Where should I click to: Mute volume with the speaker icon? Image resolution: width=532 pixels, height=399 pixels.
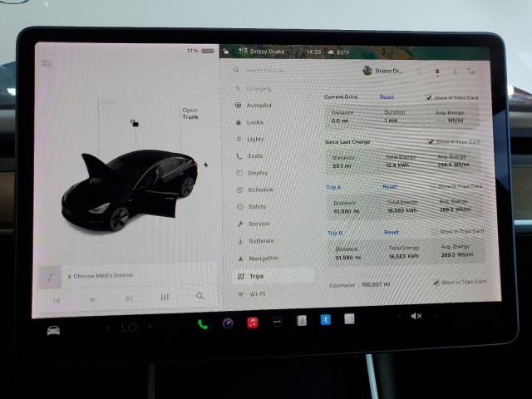416,316
